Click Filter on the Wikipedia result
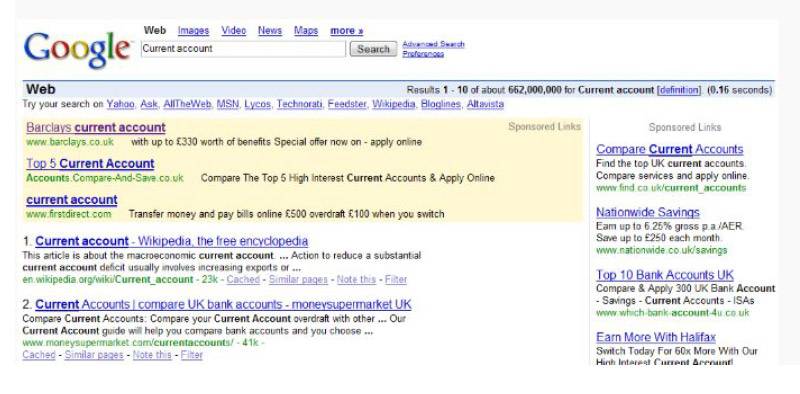Viewport: 800px width, 394px height. click(x=396, y=280)
